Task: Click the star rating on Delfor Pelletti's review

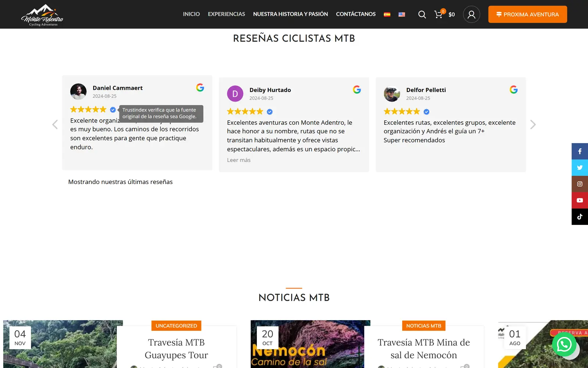Action: pyautogui.click(x=402, y=112)
